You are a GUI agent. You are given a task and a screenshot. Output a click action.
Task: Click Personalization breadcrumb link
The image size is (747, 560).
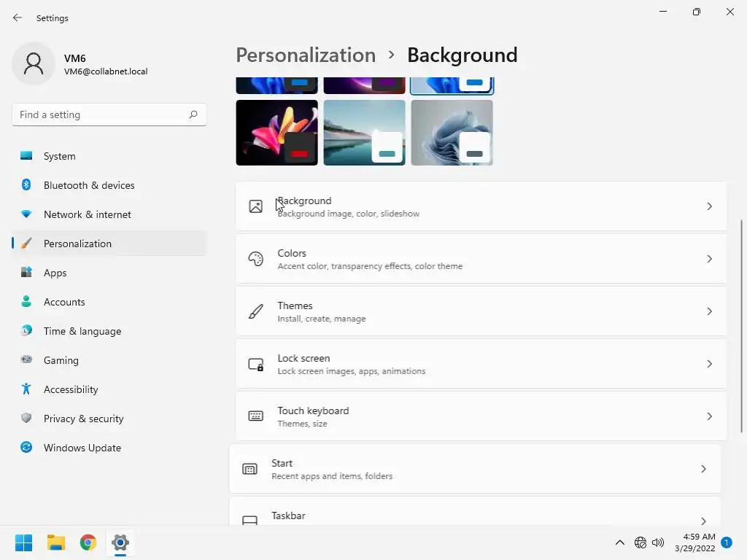coord(306,55)
